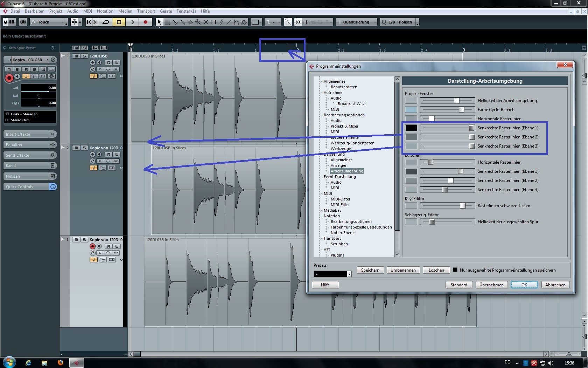This screenshot has width=588, height=368.
Task: Open the Bearbeiten menu
Action: pyautogui.click(x=35, y=11)
